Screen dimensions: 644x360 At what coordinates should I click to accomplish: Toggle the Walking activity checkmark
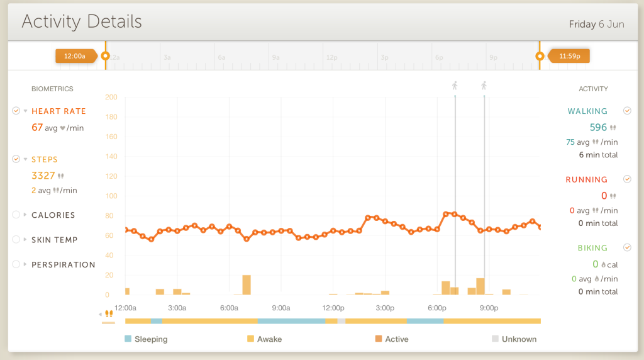(627, 111)
